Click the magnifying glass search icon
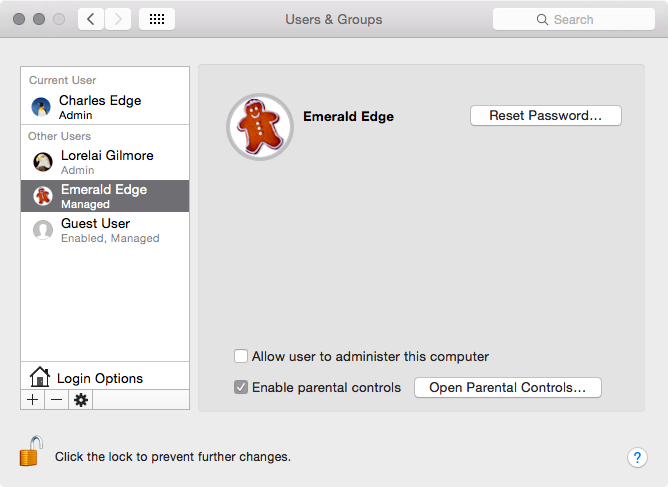The height and width of the screenshot is (487, 668). [x=542, y=20]
